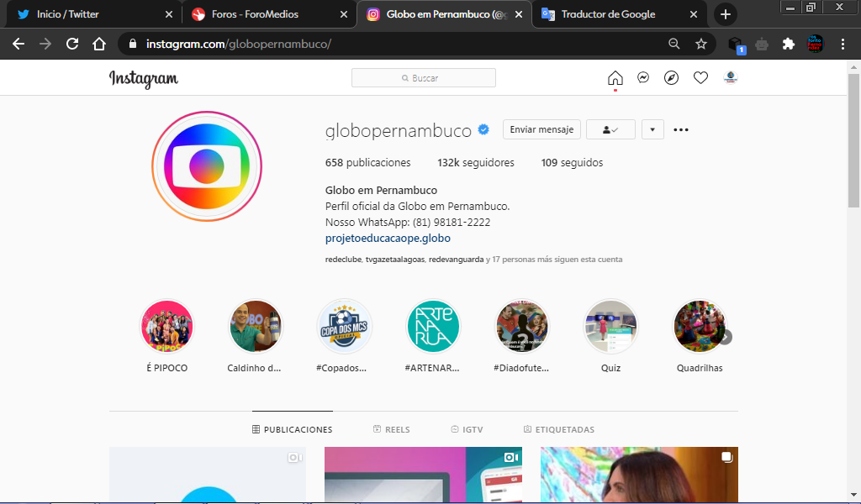861x504 pixels.
Task: View 109 seguidos list
Action: pos(572,162)
